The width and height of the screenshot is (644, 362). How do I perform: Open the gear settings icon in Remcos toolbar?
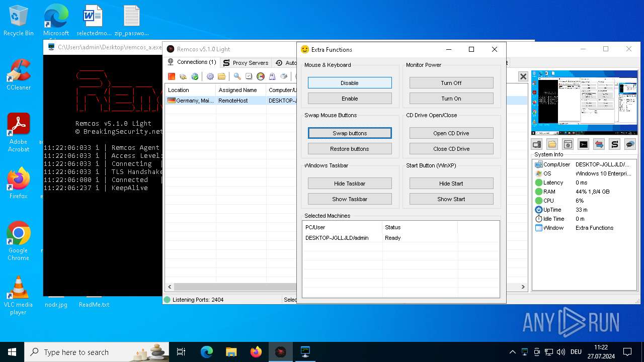(x=210, y=76)
